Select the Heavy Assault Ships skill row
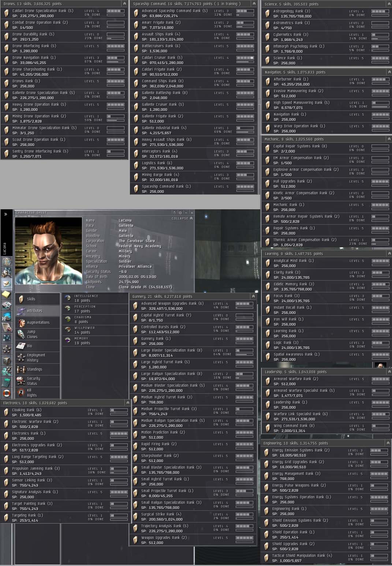Image resolution: width=392 pixels, height=566 pixels. tap(194, 142)
